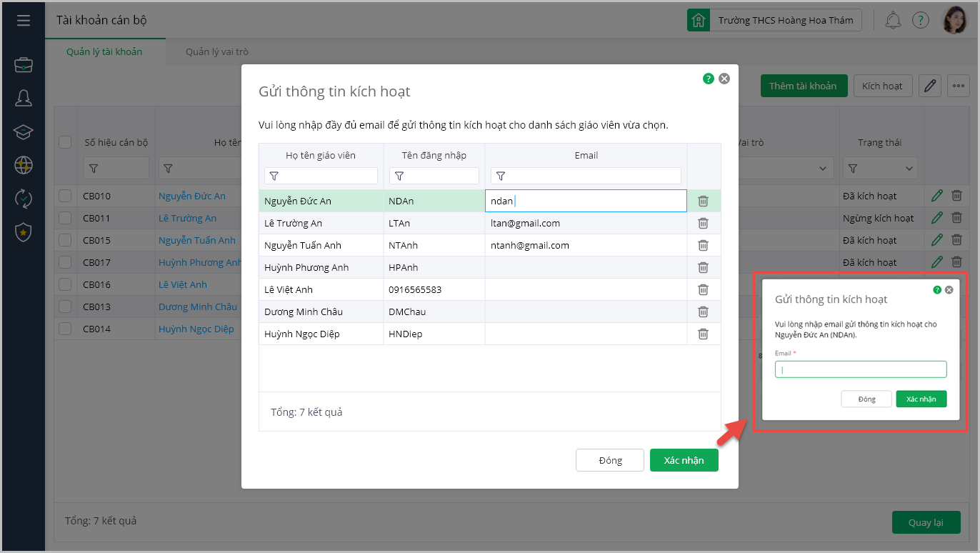
Task: Click the edit pencil for row CB010
Action: 937,196
